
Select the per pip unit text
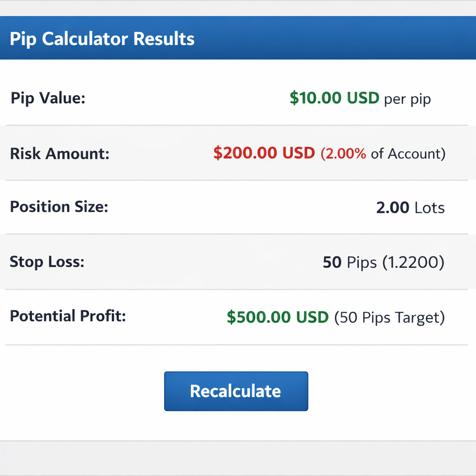(407, 99)
